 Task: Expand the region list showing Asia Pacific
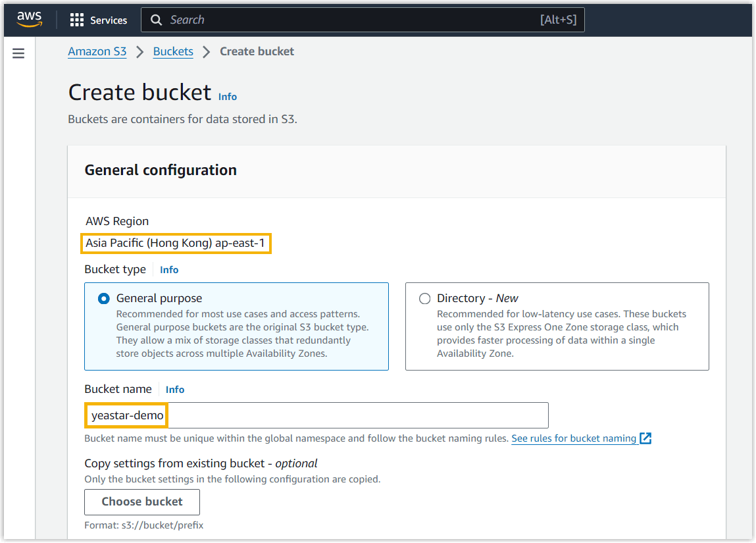click(176, 243)
